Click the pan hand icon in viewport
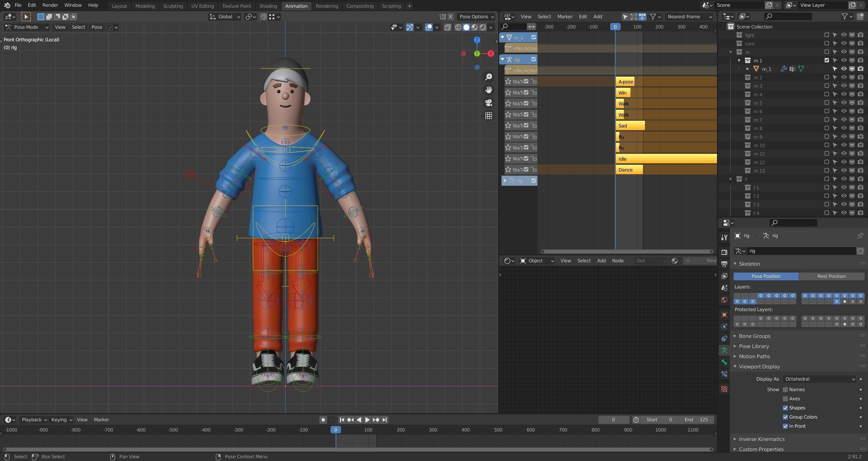This screenshot has height=461, width=868. click(489, 90)
